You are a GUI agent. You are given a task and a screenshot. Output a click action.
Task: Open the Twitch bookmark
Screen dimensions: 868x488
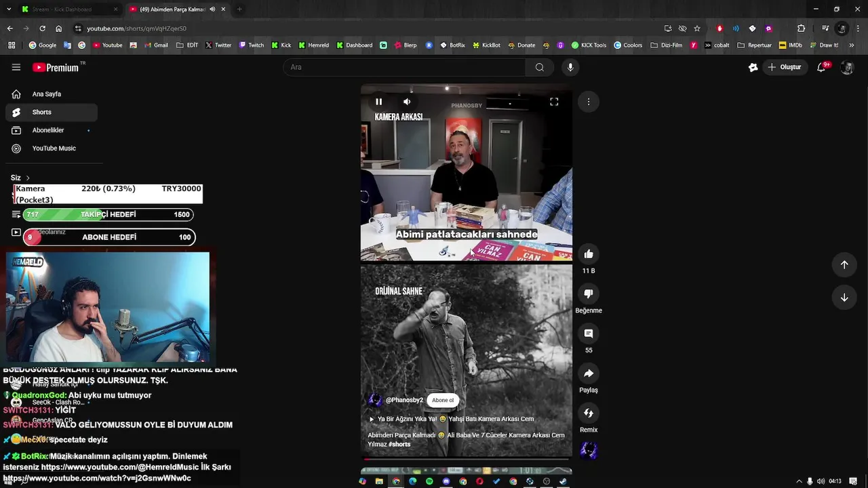[x=250, y=45]
